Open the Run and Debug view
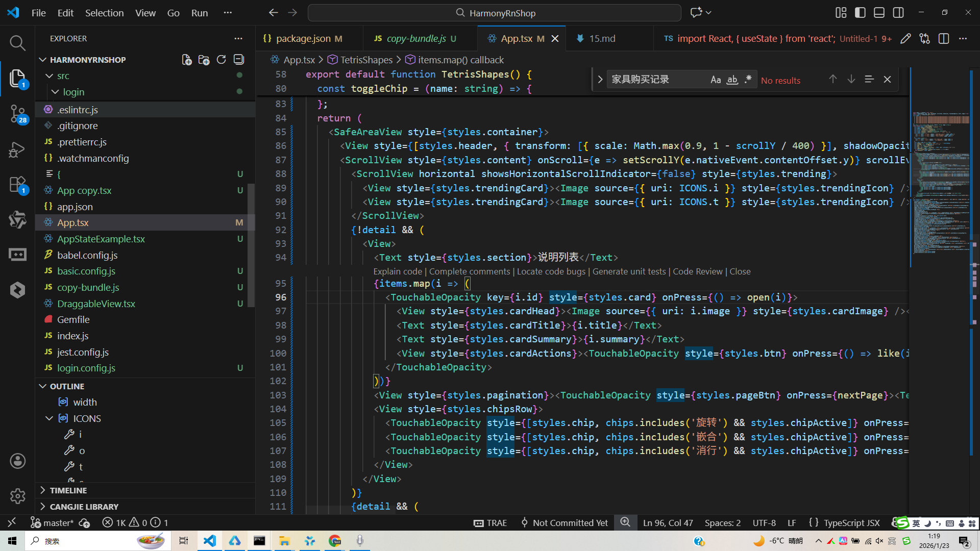Screen dimensions: 980x551 (17, 149)
